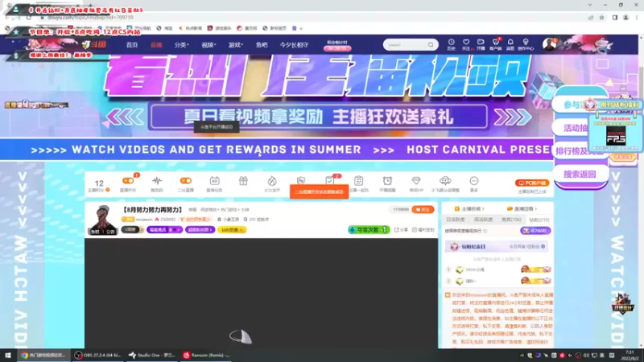Switch to the 贵宾(106) tab
644x362 pixels.
pyautogui.click(x=511, y=220)
